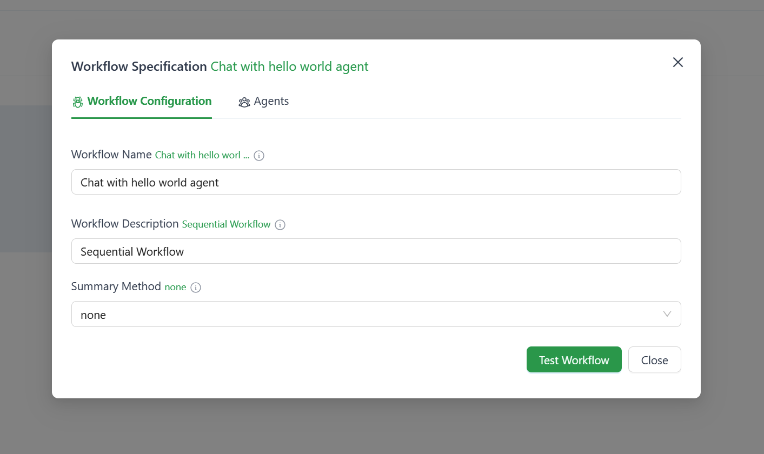The image size is (764, 454).
Task: Click the 'Workflow Specification' heading text
Action: [138, 67]
